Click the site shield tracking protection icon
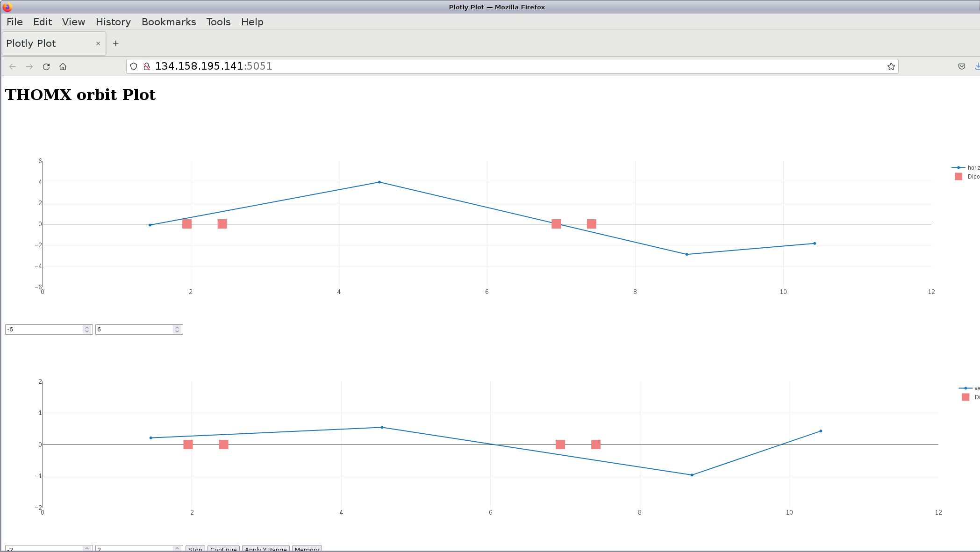Image resolution: width=980 pixels, height=552 pixels. (134, 66)
